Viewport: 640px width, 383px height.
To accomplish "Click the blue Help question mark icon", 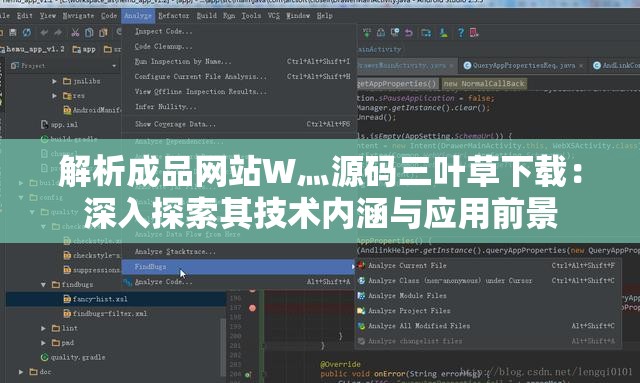I will 460,33.
